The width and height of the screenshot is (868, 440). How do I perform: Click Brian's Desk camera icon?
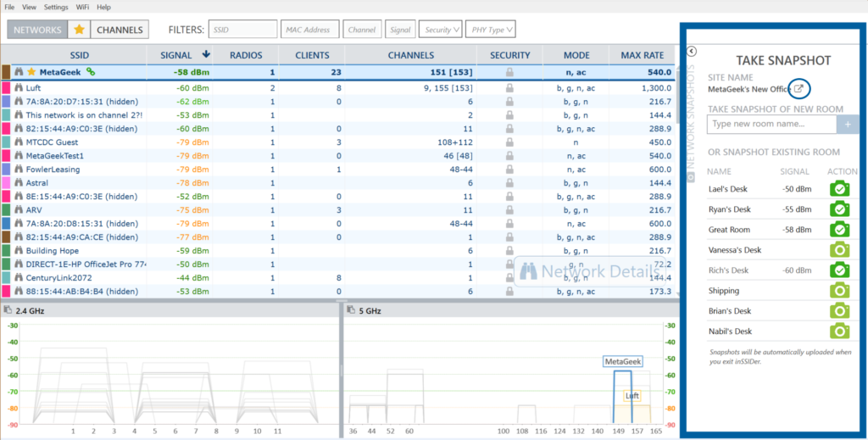tap(840, 310)
